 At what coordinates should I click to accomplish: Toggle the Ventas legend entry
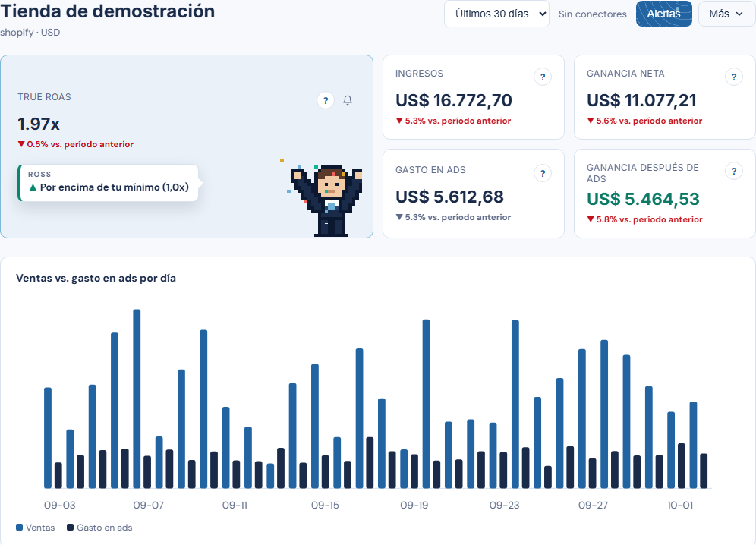[36, 528]
